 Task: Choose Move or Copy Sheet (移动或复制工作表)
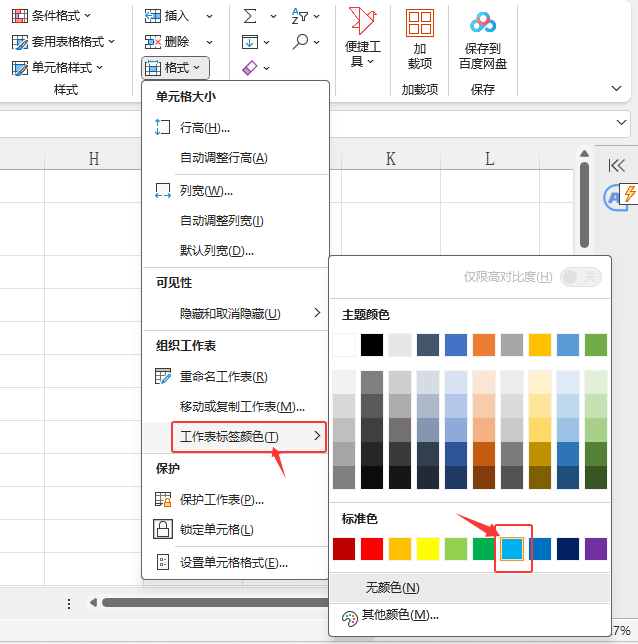pos(236,407)
